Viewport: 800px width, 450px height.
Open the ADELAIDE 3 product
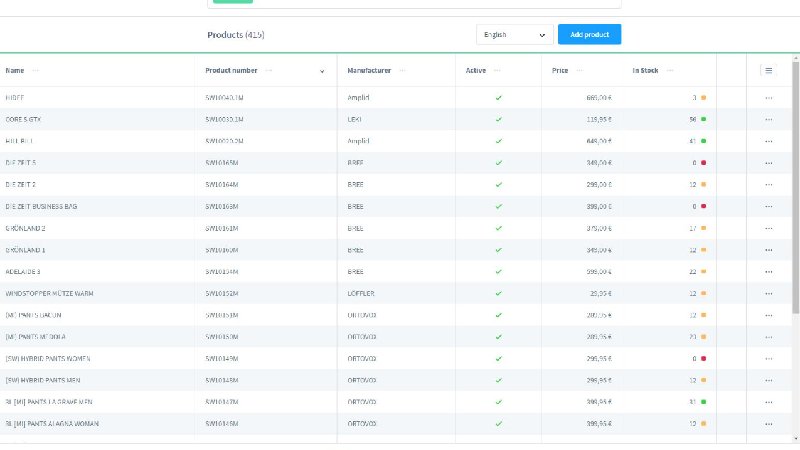[x=23, y=272]
